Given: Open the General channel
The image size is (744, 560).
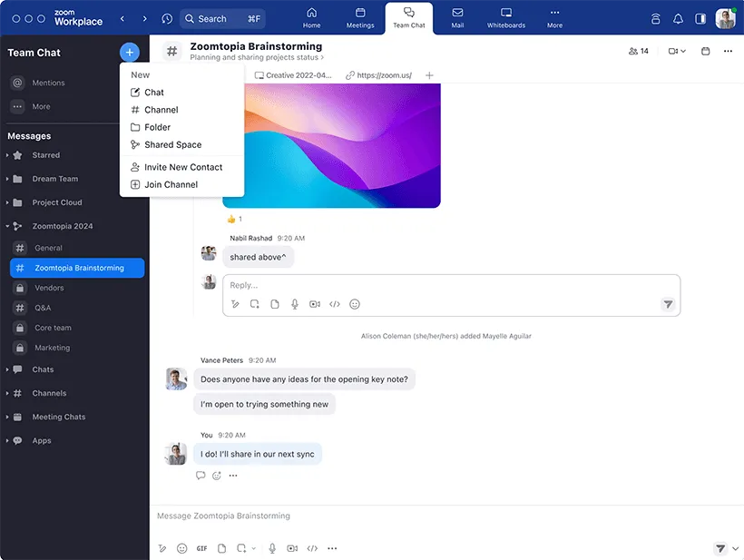Looking at the screenshot, I should 77,248.
